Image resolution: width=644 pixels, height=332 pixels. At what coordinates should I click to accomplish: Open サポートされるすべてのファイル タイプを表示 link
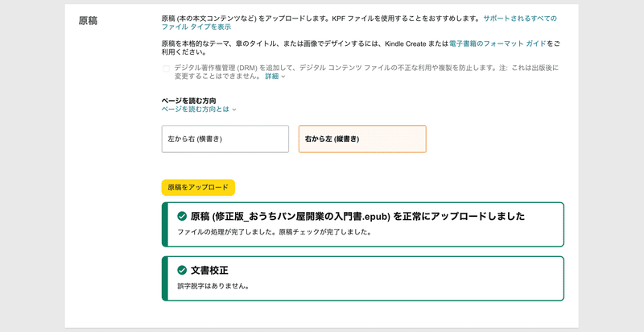point(359,23)
